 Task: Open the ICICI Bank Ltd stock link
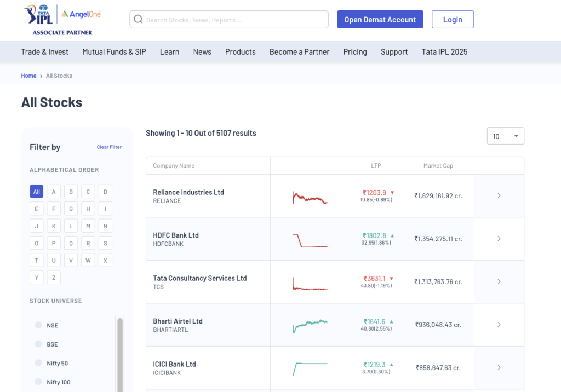(x=175, y=364)
